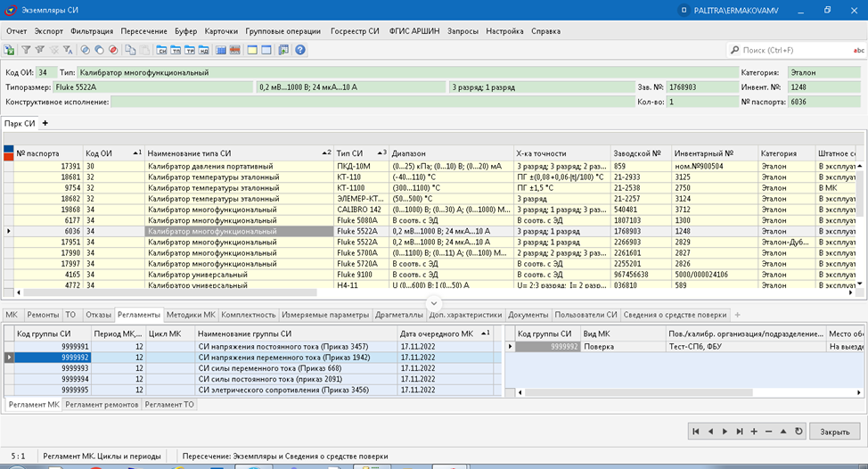The height and width of the screenshot is (469, 868).
Task: Click the upper table's horizontal scrollbar
Action: click(x=169, y=292)
